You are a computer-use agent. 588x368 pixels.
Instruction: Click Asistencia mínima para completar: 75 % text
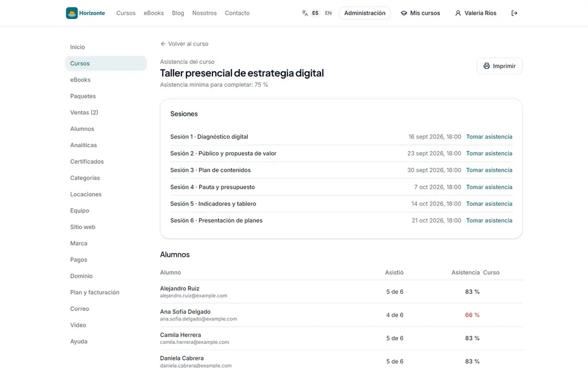(214, 85)
